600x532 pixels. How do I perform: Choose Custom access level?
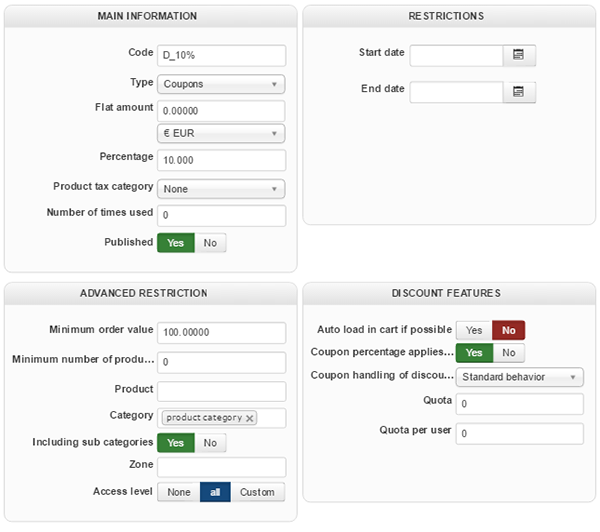257,492
